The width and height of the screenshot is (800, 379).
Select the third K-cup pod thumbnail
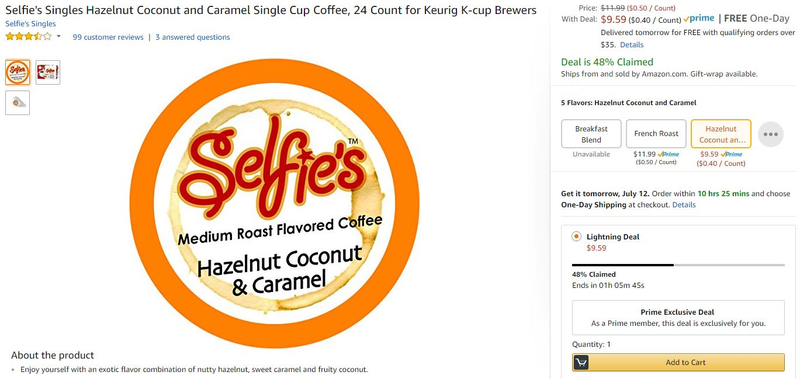[17, 103]
